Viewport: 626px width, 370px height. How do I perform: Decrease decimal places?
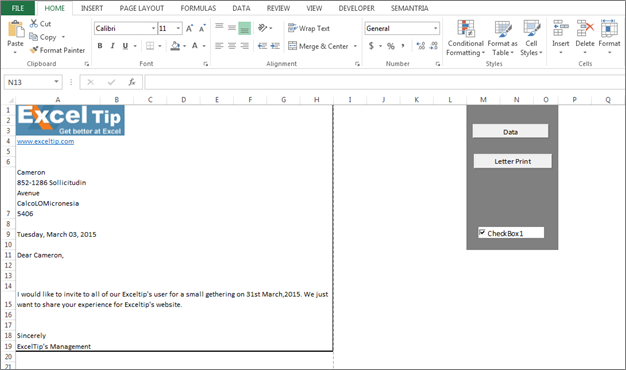434,46
